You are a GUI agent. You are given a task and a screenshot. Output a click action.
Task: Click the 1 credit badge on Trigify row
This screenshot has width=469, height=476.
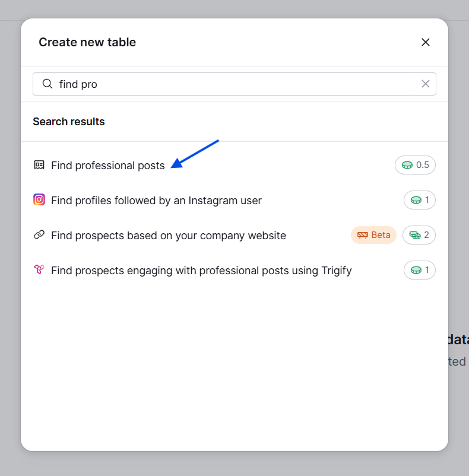pos(420,270)
